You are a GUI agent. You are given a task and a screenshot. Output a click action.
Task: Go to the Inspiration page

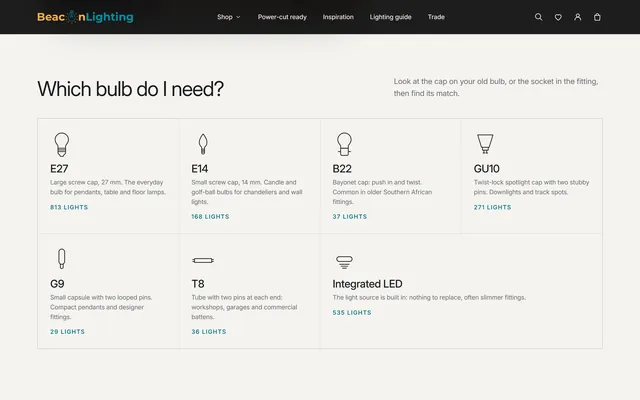338,17
